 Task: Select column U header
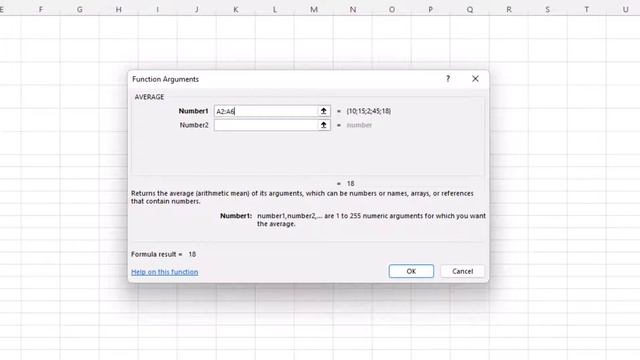[624, 9]
